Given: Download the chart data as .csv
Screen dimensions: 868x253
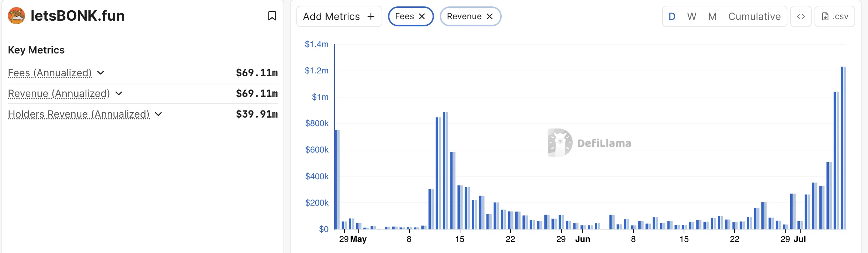Looking at the screenshot, I should [834, 16].
